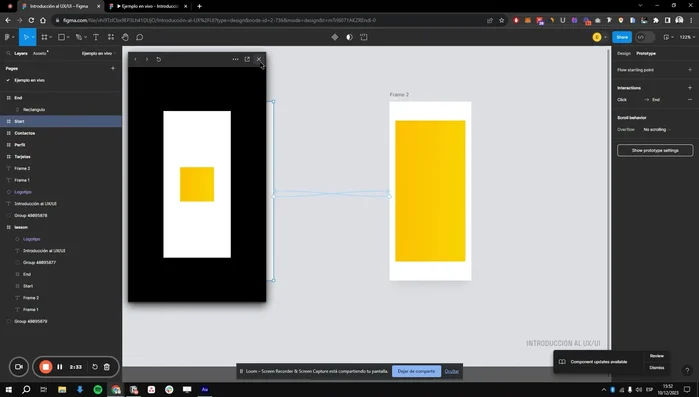The image size is (699, 397).
Task: Open the user avatar dropdown
Action: coord(605,37)
